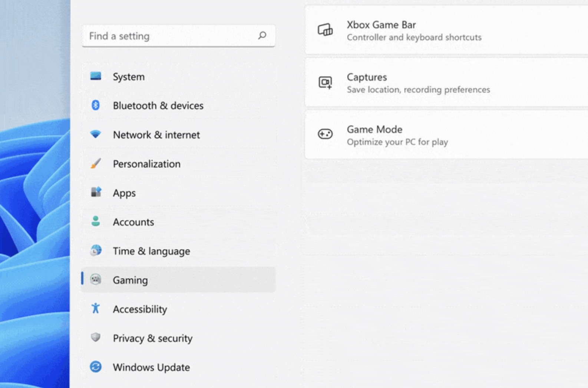This screenshot has width=588, height=388.
Task: Go to Privacy & security
Action: [x=178, y=338]
